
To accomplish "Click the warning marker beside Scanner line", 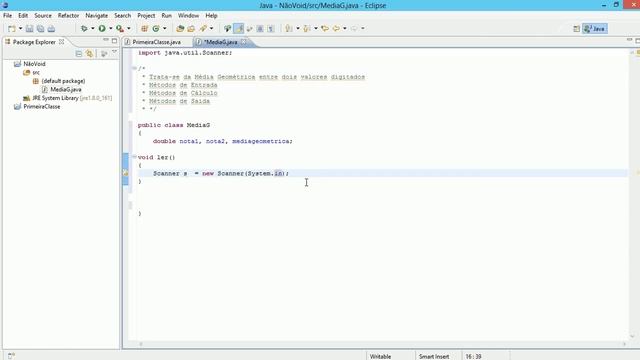I will [x=126, y=173].
